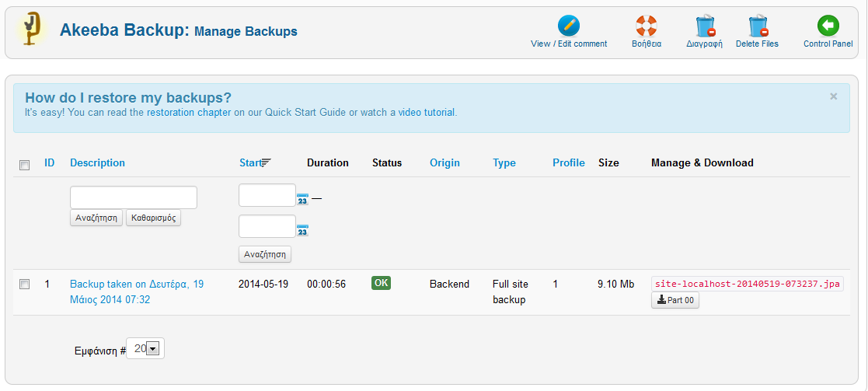Click the View / Edit comment pencil icon
The image size is (868, 391).
pos(569,26)
